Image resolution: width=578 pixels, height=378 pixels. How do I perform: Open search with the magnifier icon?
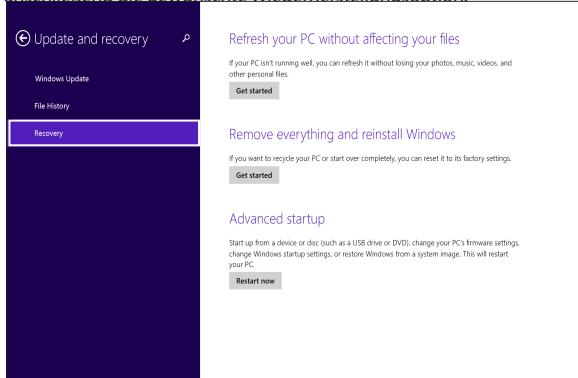point(186,38)
